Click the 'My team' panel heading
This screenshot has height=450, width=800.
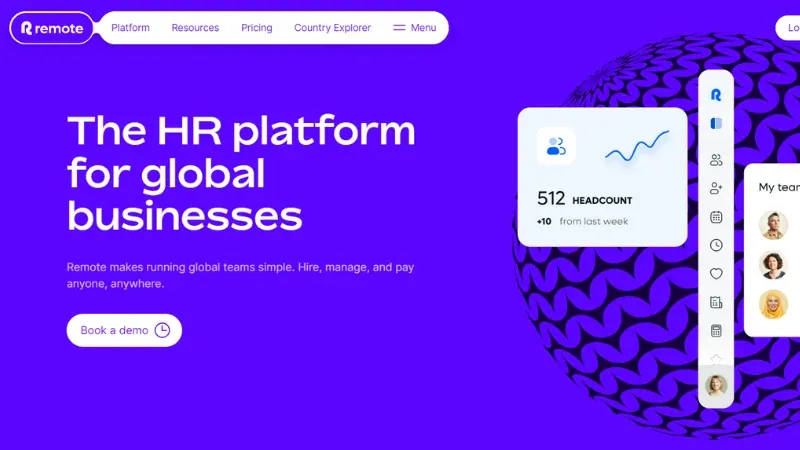tap(779, 187)
